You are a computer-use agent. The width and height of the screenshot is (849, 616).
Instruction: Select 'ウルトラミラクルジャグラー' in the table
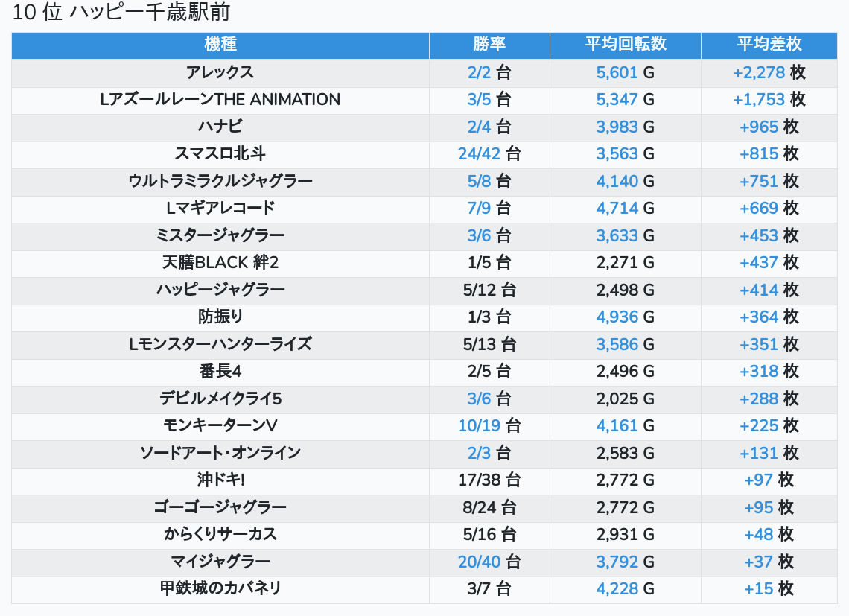220,181
